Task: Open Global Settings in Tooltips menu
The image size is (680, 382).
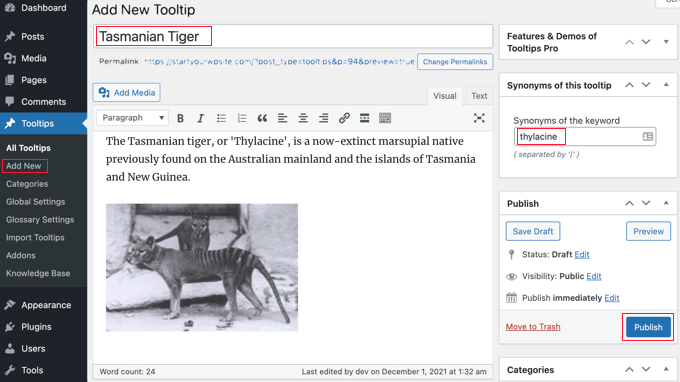Action: point(36,202)
